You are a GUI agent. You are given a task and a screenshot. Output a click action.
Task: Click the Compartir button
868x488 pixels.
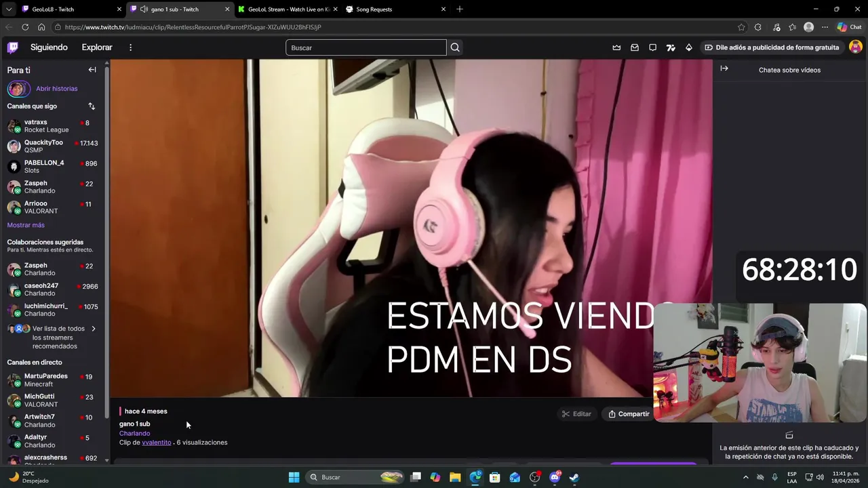tap(629, 414)
